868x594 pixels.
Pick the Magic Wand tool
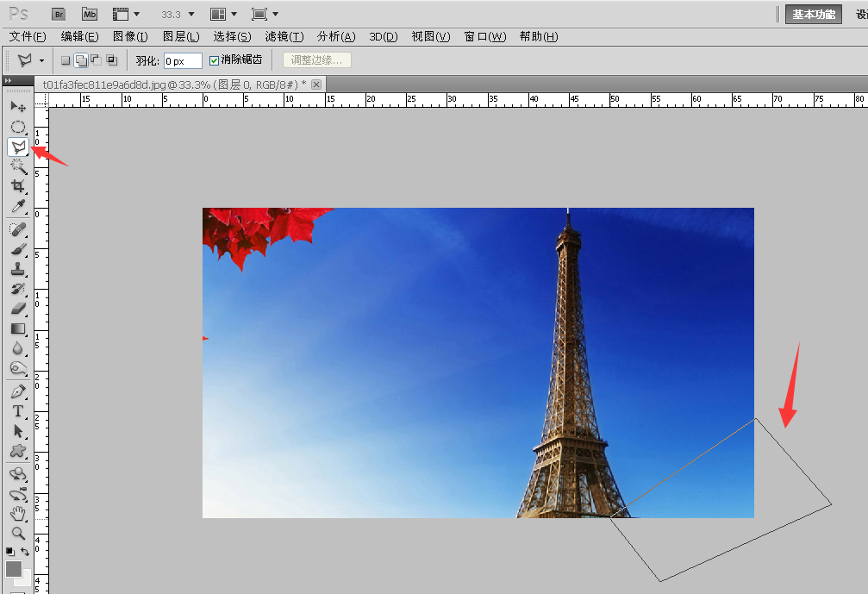pos(17,166)
